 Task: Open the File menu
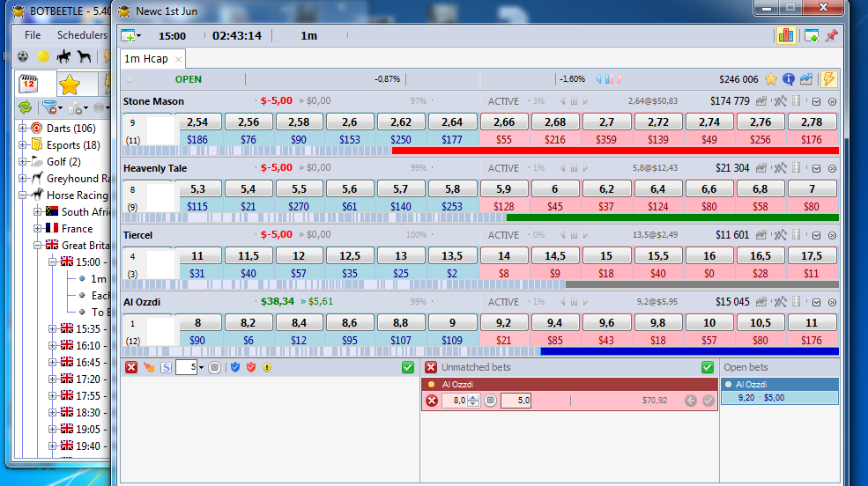click(x=33, y=35)
